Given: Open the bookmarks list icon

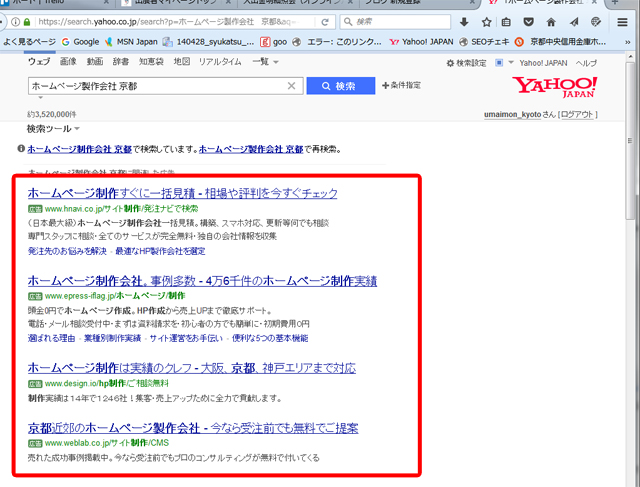Looking at the screenshot, I should pyautogui.click(x=506, y=22).
